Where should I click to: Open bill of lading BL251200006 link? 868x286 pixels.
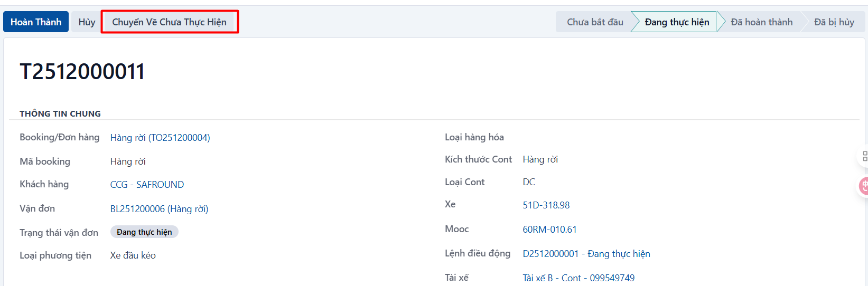[x=159, y=209]
